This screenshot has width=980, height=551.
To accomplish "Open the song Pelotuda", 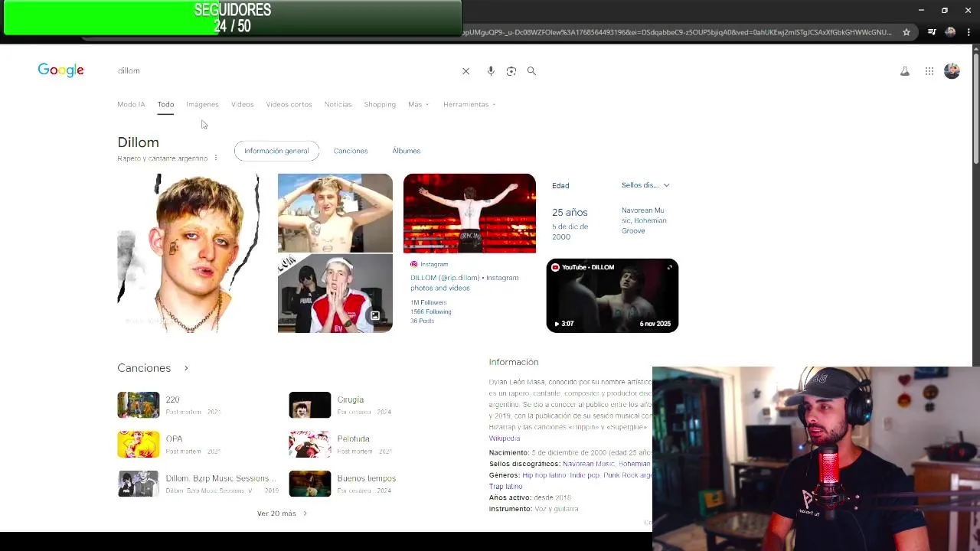I will tap(353, 439).
